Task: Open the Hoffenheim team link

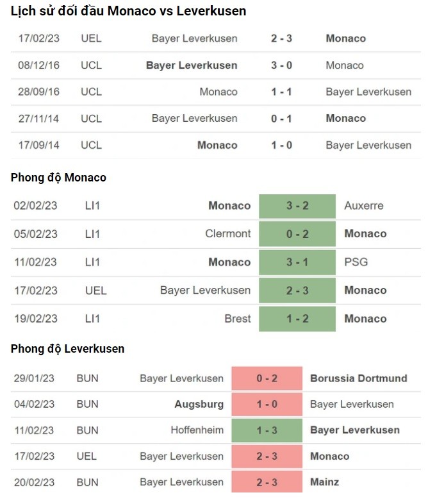Action: point(197,430)
